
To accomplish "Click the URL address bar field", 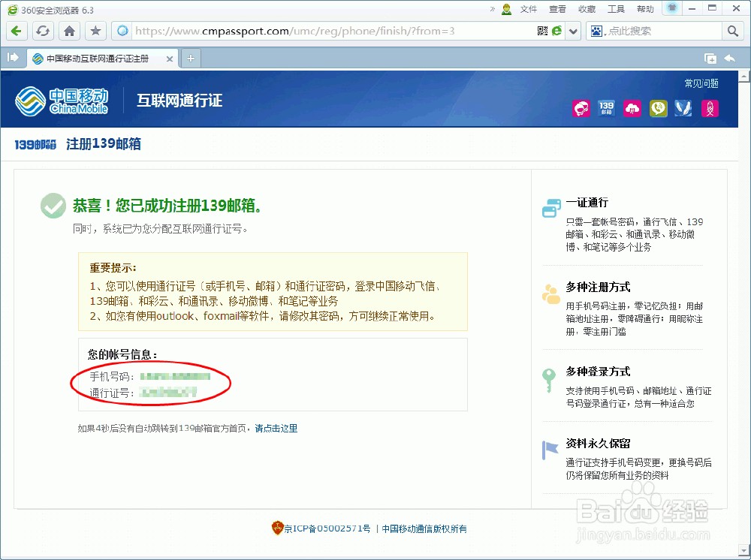I will [x=333, y=31].
